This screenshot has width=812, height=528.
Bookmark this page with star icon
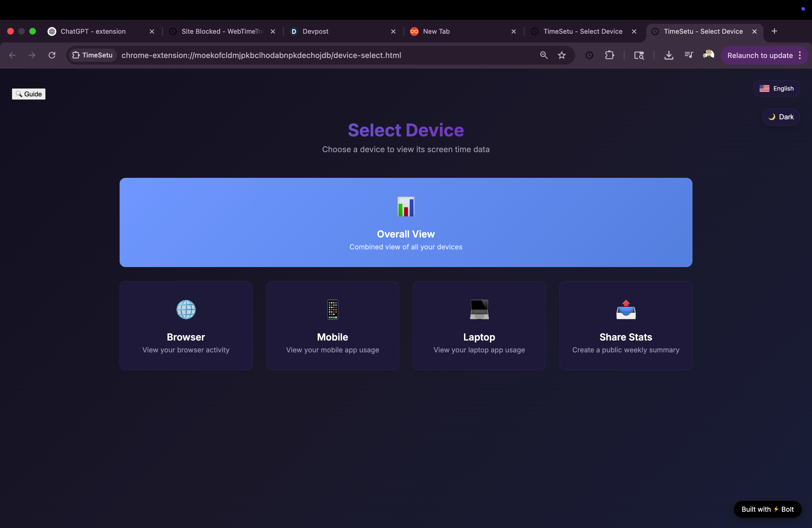(x=561, y=55)
